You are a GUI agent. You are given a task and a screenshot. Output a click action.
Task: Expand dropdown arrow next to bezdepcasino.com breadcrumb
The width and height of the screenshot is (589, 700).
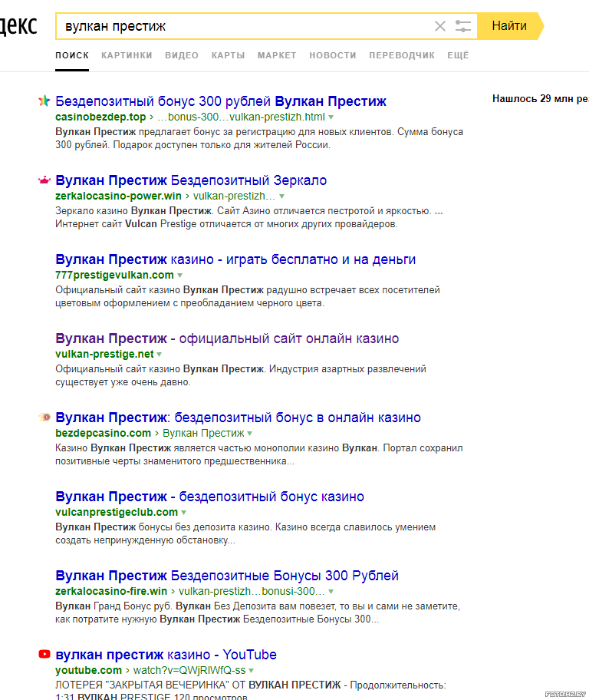click(250, 434)
